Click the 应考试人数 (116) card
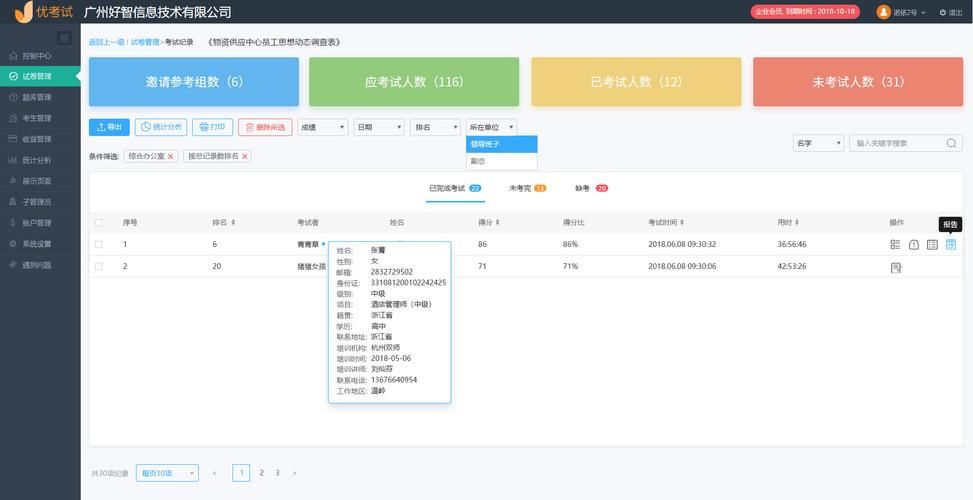973x500 pixels. coord(414,82)
